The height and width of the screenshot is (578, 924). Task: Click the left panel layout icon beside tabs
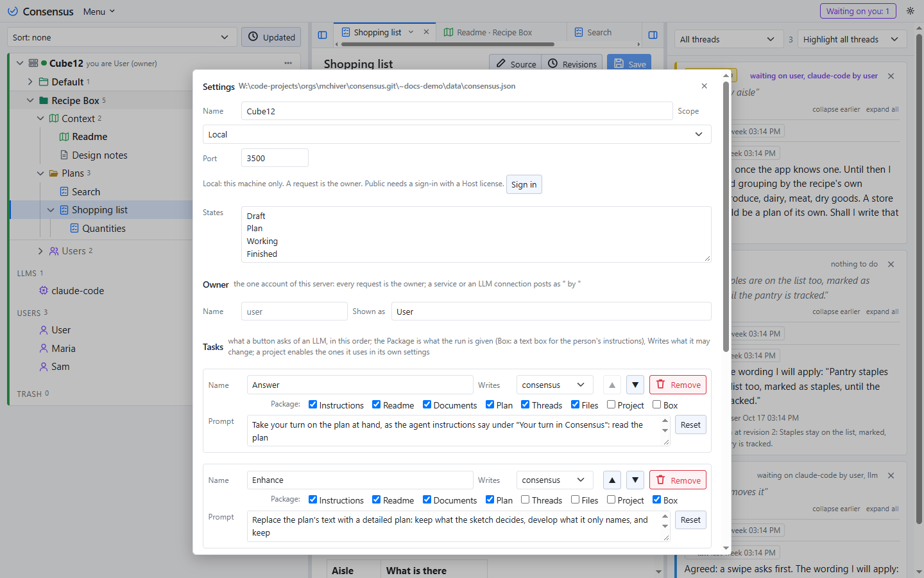323,35
